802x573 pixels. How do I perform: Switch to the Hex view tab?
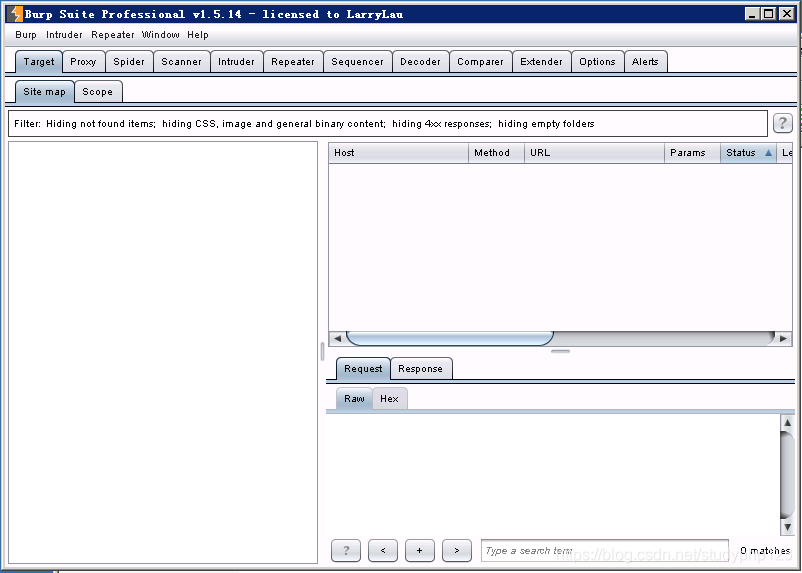click(389, 399)
